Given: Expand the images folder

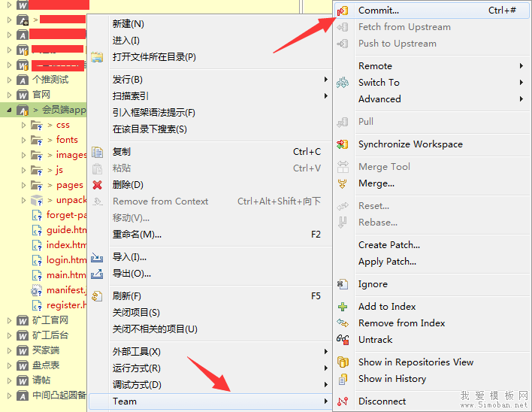Looking at the screenshot, I should pos(23,155).
